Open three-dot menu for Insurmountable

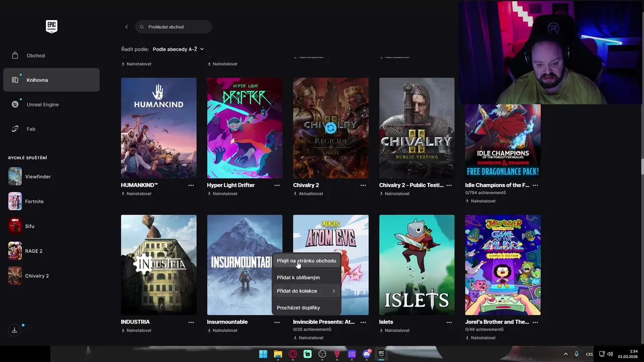[x=277, y=322]
